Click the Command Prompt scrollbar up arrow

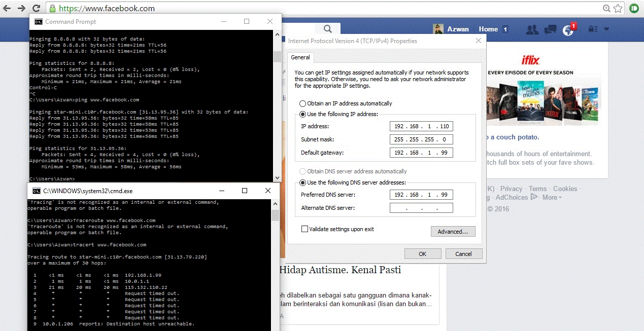tap(277, 35)
